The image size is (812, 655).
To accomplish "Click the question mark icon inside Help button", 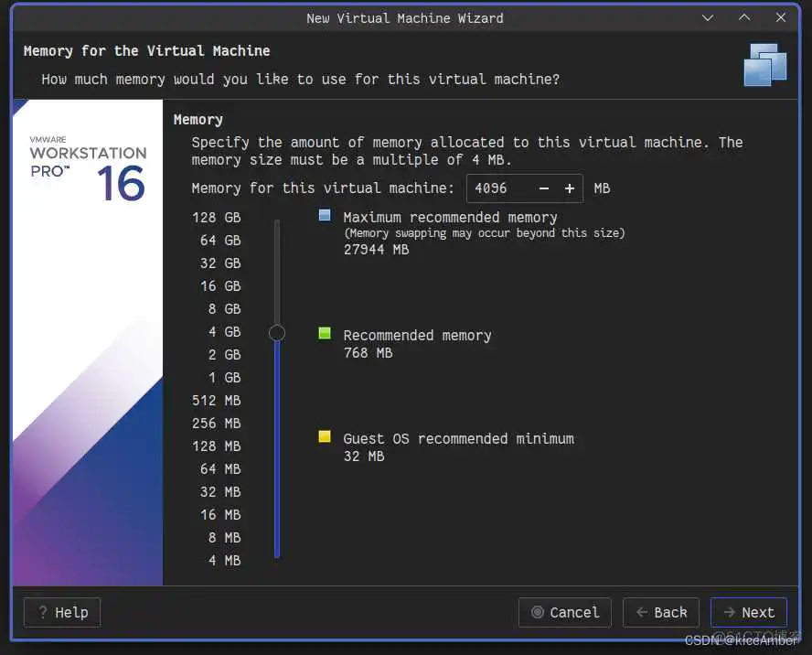I will coord(43,613).
